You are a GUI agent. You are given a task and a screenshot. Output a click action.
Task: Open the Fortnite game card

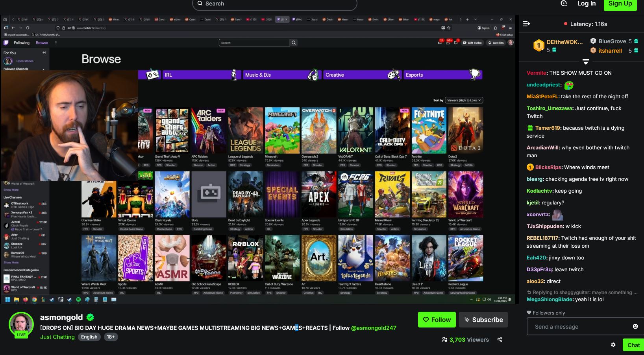pyautogui.click(x=429, y=137)
